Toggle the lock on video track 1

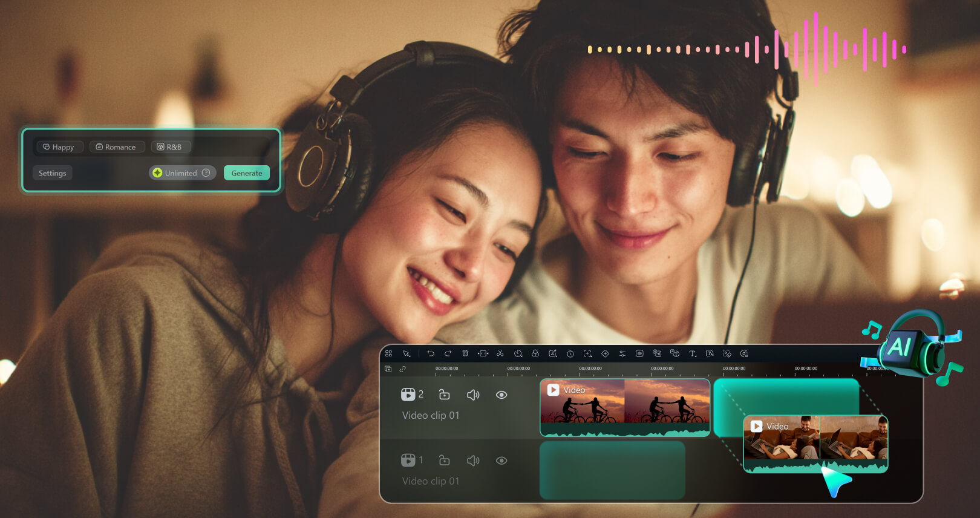coord(445,461)
